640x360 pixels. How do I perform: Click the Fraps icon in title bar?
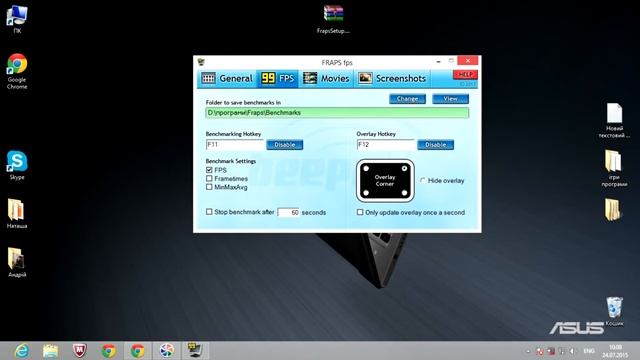pyautogui.click(x=201, y=62)
